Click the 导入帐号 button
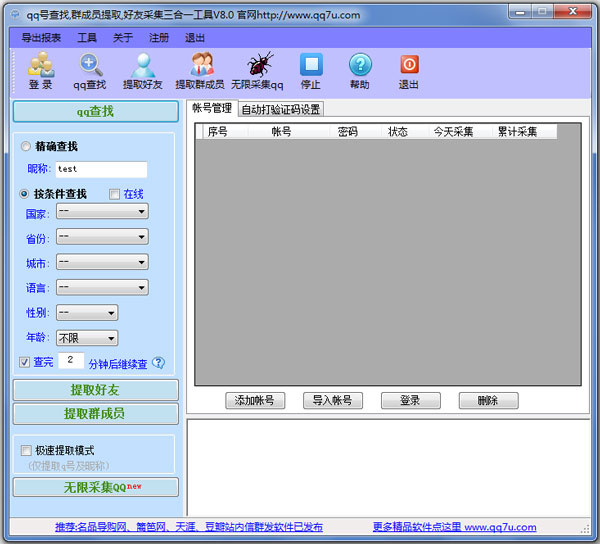 [x=333, y=401]
